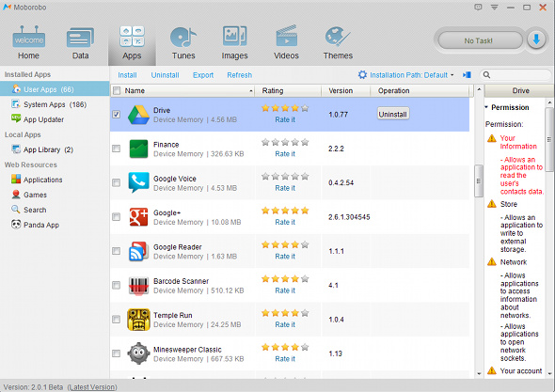
Task: Check the Minesweeper Classic checkbox
Action: coord(117,353)
